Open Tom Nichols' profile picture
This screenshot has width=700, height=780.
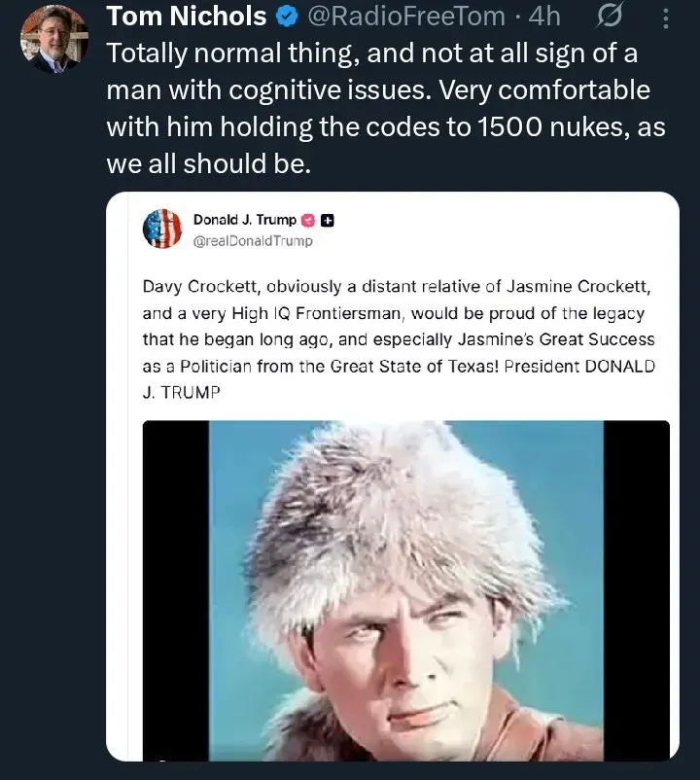pos(53,39)
